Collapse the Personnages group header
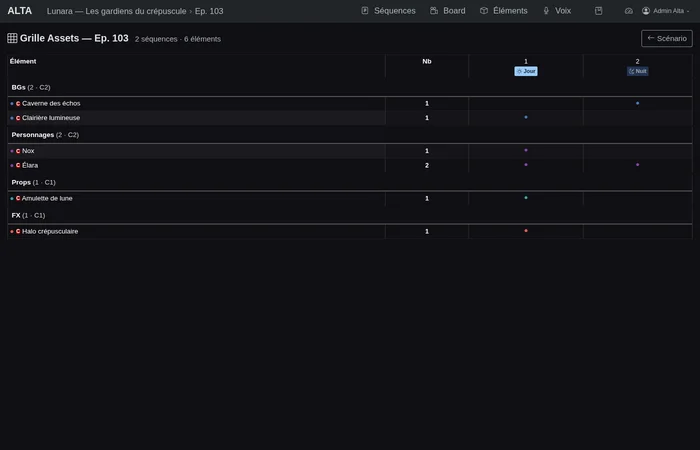Image resolution: width=700 pixels, height=450 pixels. pyautogui.click(x=44, y=134)
